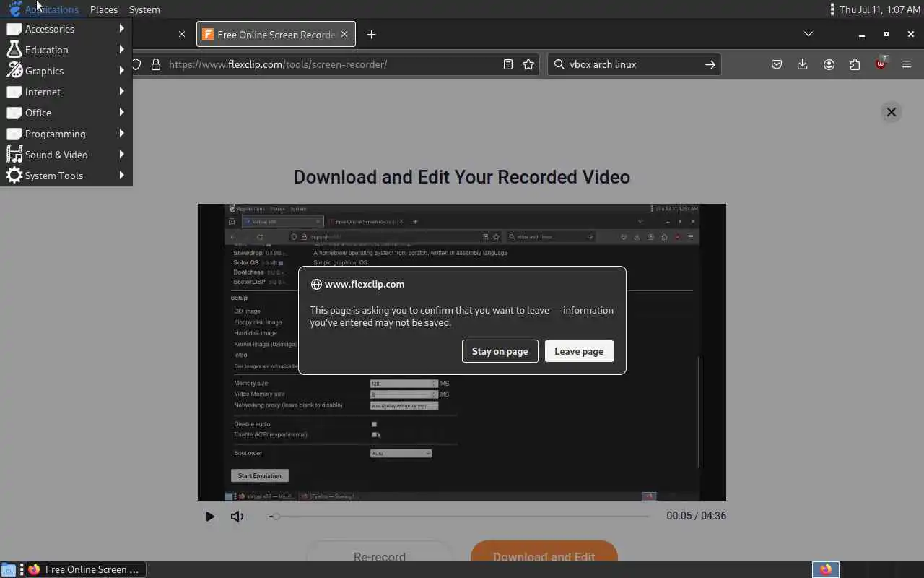Open the Accessories submenu

point(66,29)
